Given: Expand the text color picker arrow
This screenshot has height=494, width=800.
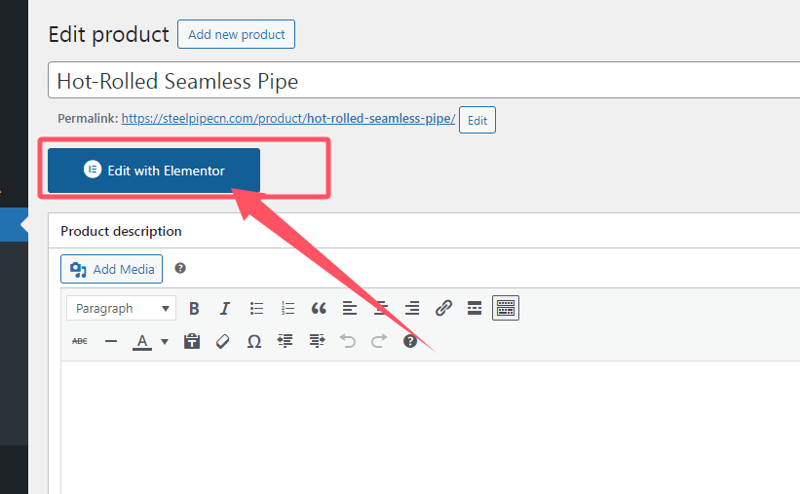Looking at the screenshot, I should (165, 341).
